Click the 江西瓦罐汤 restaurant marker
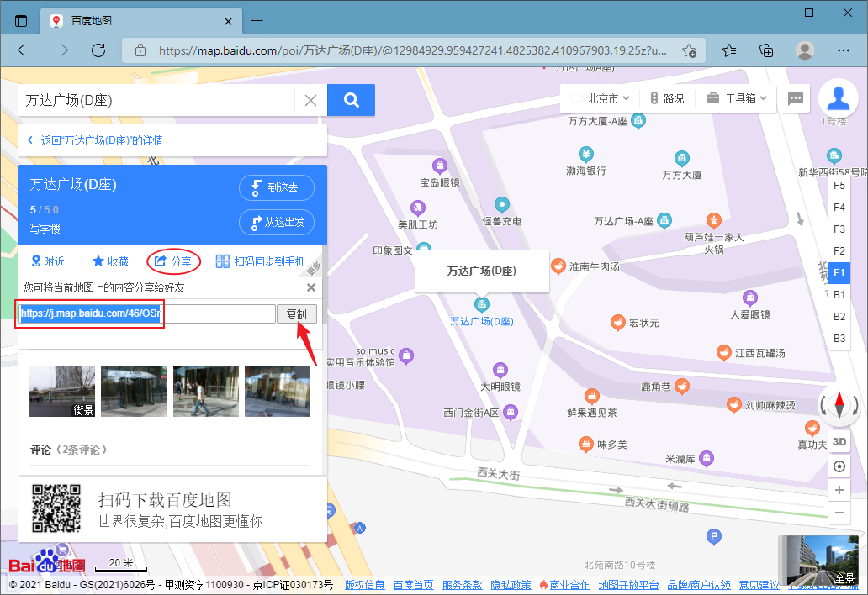The height and width of the screenshot is (595, 868). pyautogui.click(x=723, y=352)
